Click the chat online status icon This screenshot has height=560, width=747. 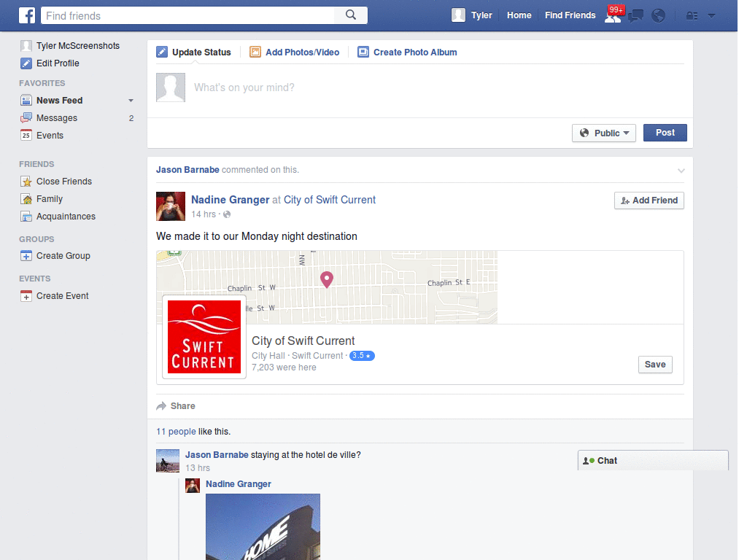click(589, 461)
